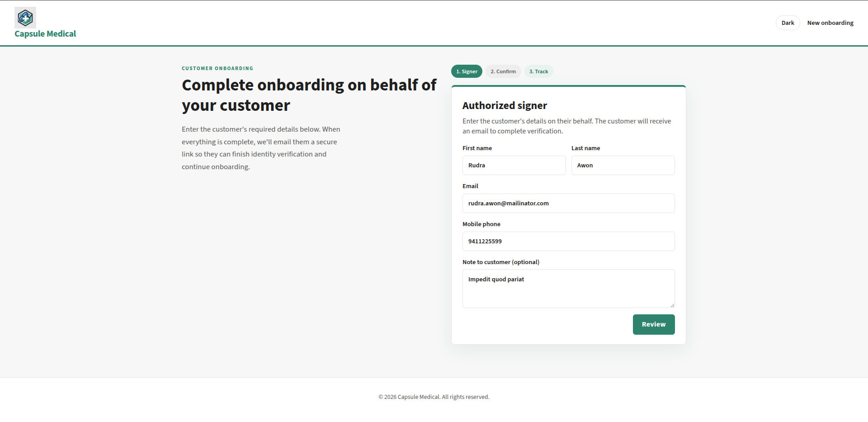This screenshot has width=868, height=422.
Task: Click the Capsule Medical logo icon
Action: [x=25, y=18]
